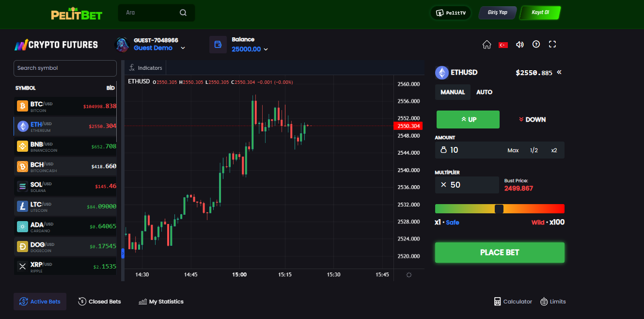Select the Bitcoin coin icon

[22, 106]
